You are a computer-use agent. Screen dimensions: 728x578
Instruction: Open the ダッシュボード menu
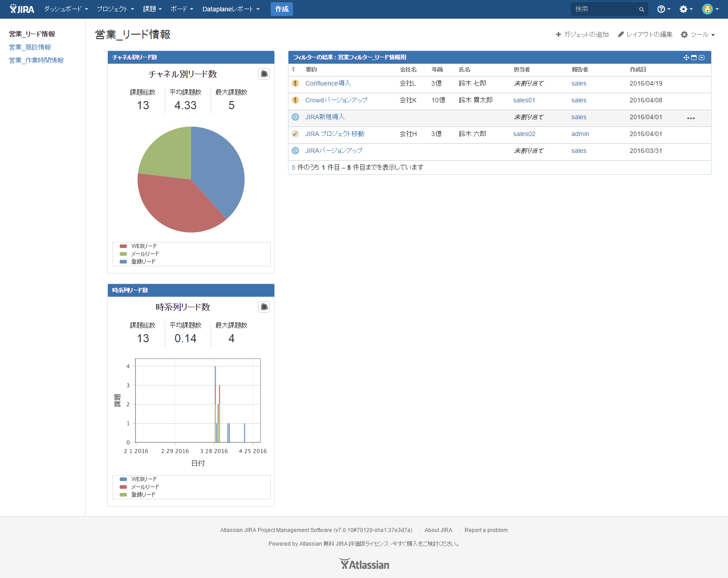pos(66,9)
